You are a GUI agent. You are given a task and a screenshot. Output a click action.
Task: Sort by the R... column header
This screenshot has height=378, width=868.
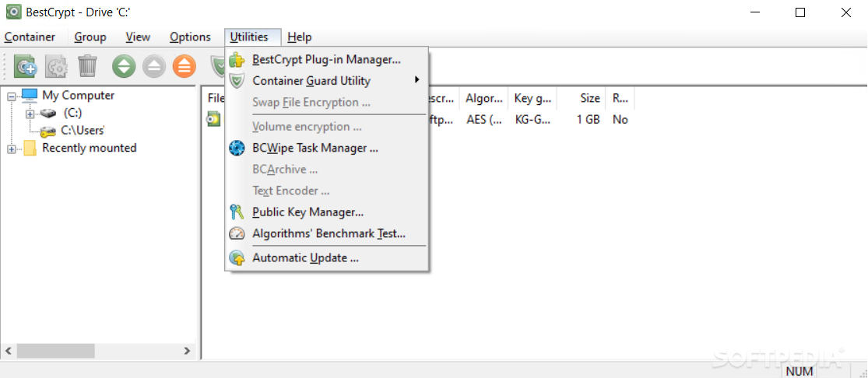620,99
